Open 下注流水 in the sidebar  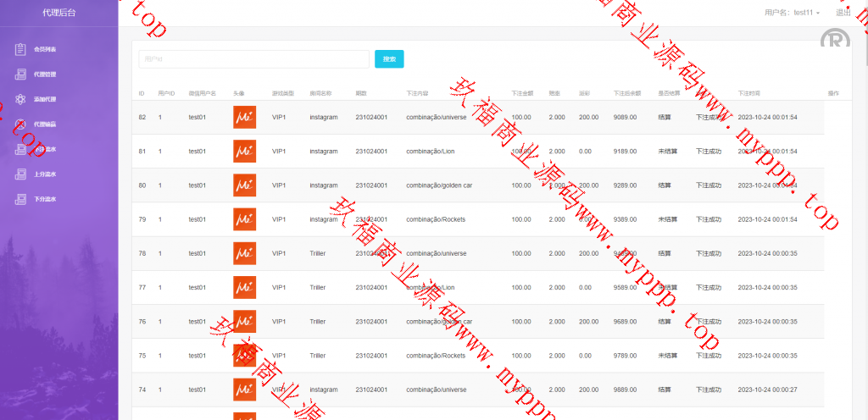click(44, 150)
